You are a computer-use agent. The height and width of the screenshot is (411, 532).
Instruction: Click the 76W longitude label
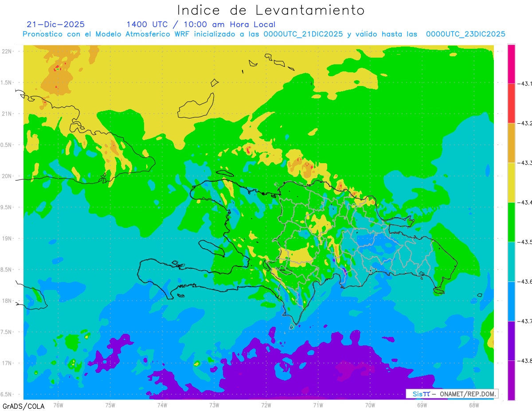tap(59, 405)
